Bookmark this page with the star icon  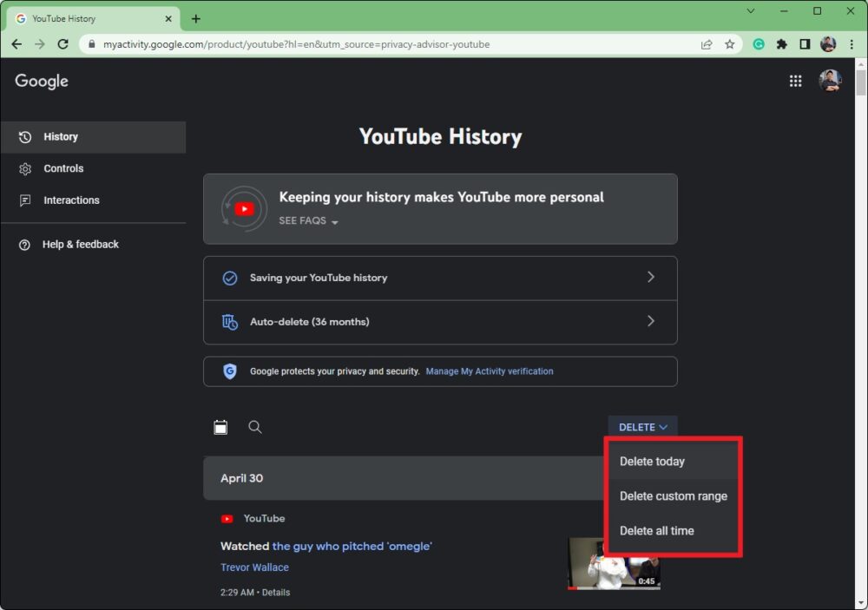(730, 44)
